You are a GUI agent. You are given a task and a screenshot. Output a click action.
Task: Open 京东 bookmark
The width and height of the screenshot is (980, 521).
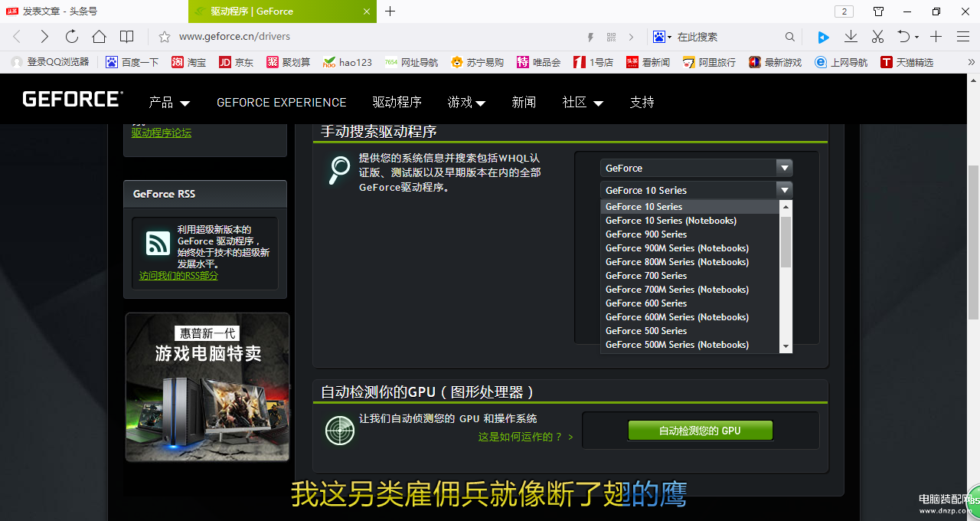[236, 62]
